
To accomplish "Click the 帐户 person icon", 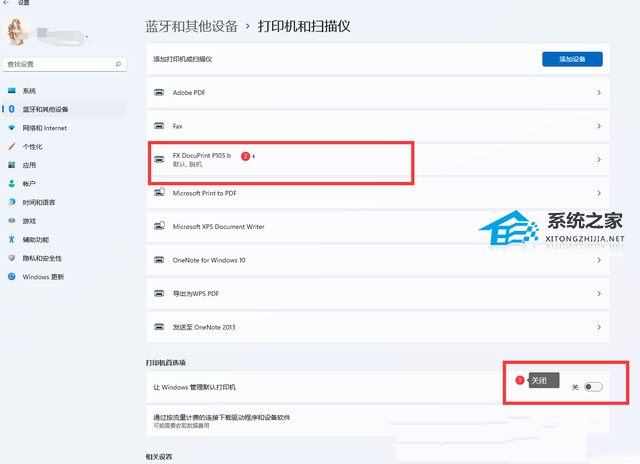I will [x=12, y=184].
